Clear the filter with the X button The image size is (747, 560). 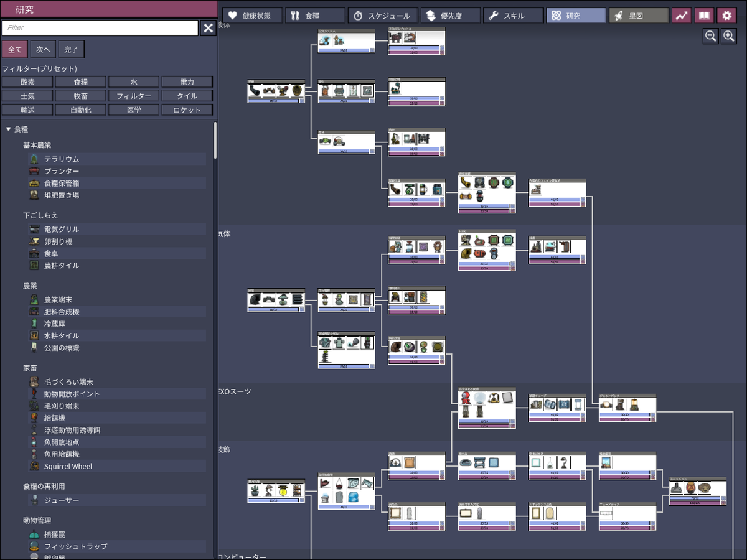pos(209,28)
